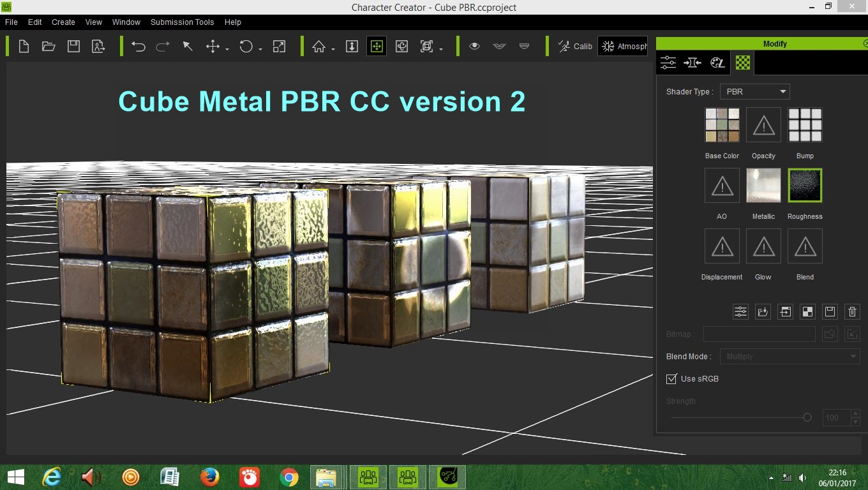The width and height of the screenshot is (868, 490).
Task: Open the Help menu
Action: point(233,22)
